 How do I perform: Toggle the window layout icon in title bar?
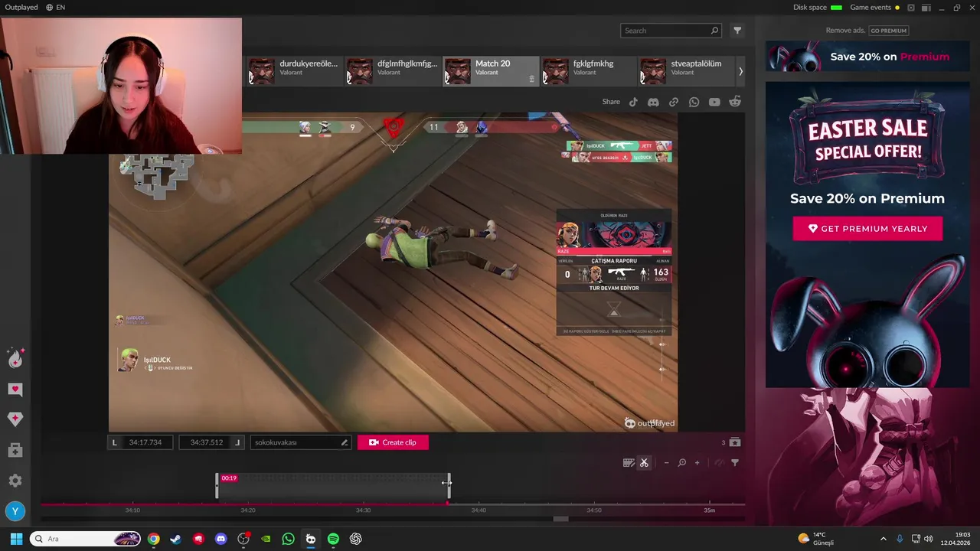pos(926,8)
